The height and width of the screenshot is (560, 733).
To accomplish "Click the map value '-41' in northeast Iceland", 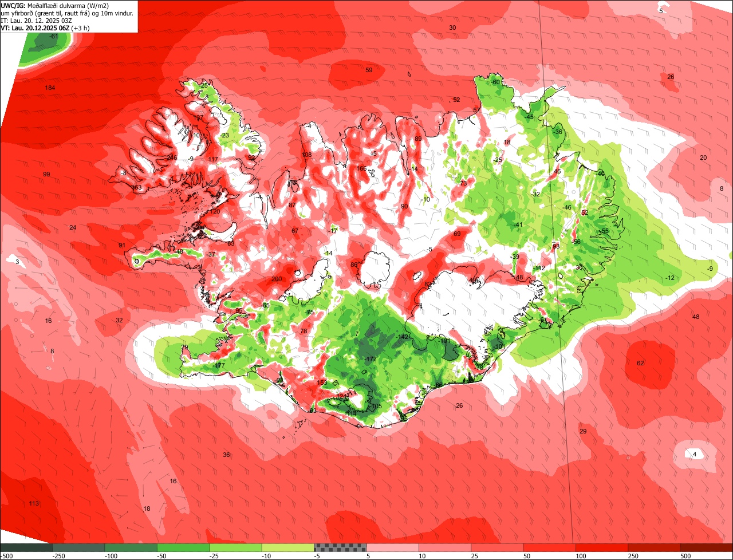I will click(x=518, y=224).
